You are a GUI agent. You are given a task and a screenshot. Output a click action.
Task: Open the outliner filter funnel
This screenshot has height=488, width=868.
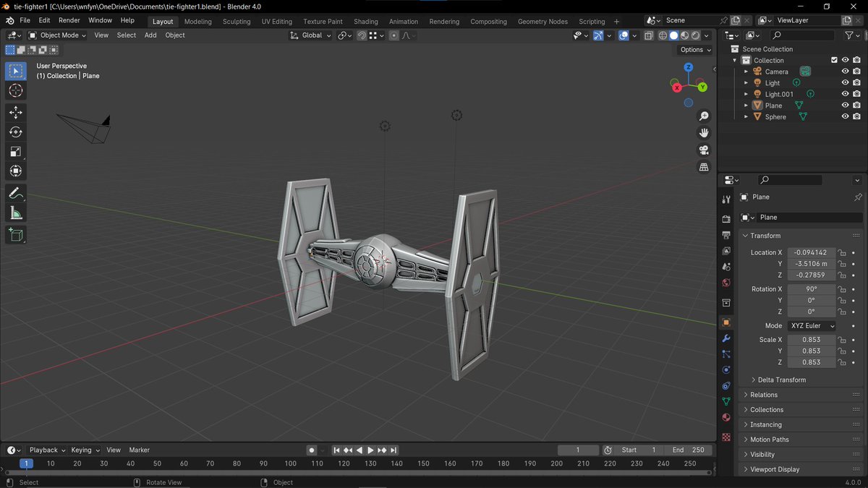(849, 35)
